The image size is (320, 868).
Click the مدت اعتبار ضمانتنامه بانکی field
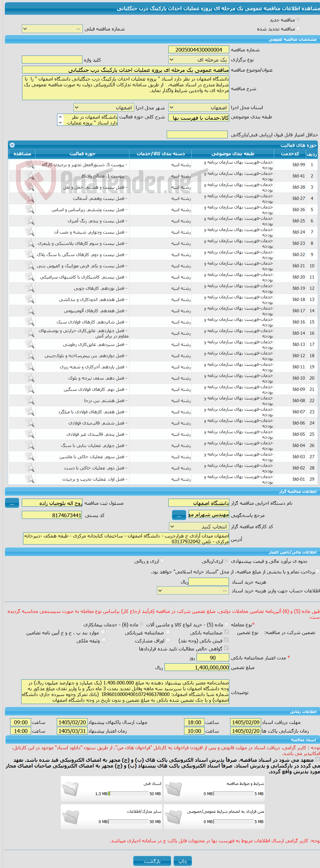(x=213, y=657)
